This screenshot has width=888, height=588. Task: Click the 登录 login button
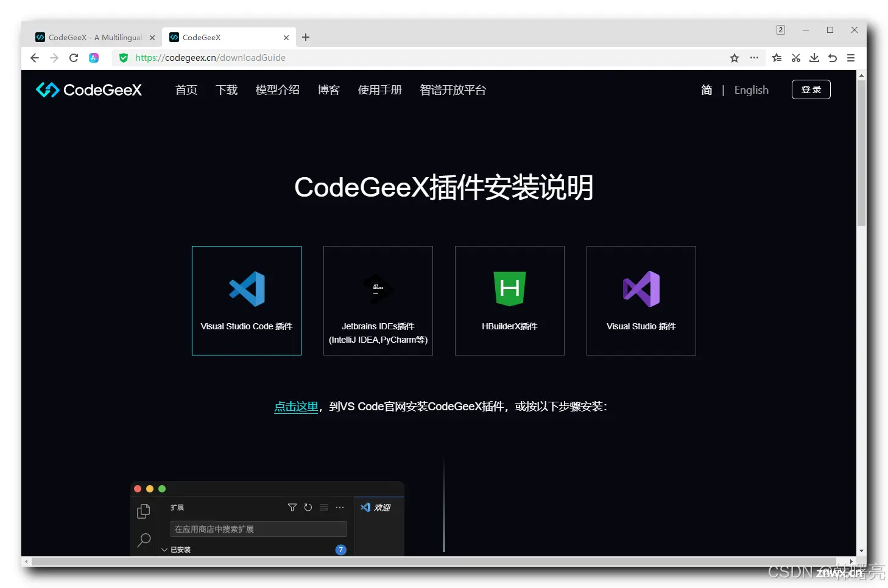click(811, 89)
